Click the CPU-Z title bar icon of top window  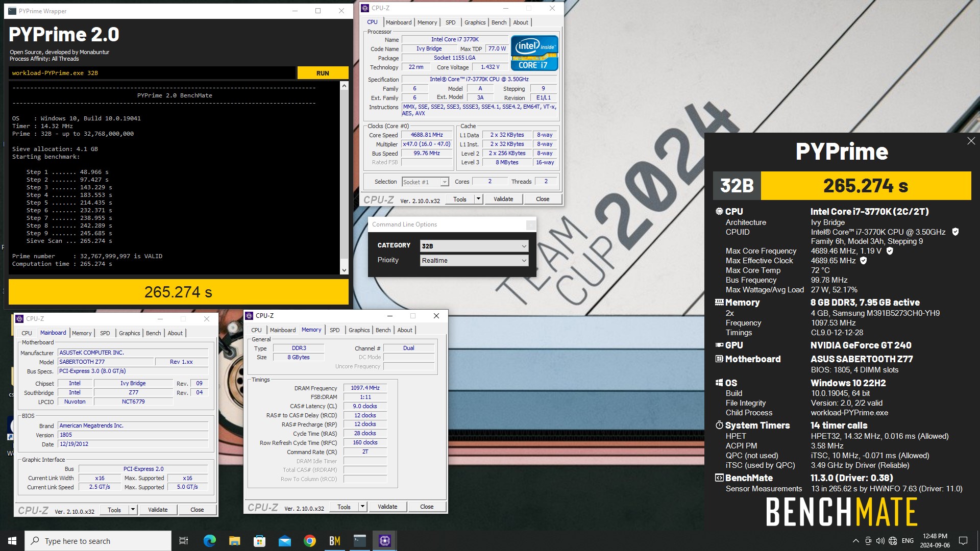coord(365,8)
